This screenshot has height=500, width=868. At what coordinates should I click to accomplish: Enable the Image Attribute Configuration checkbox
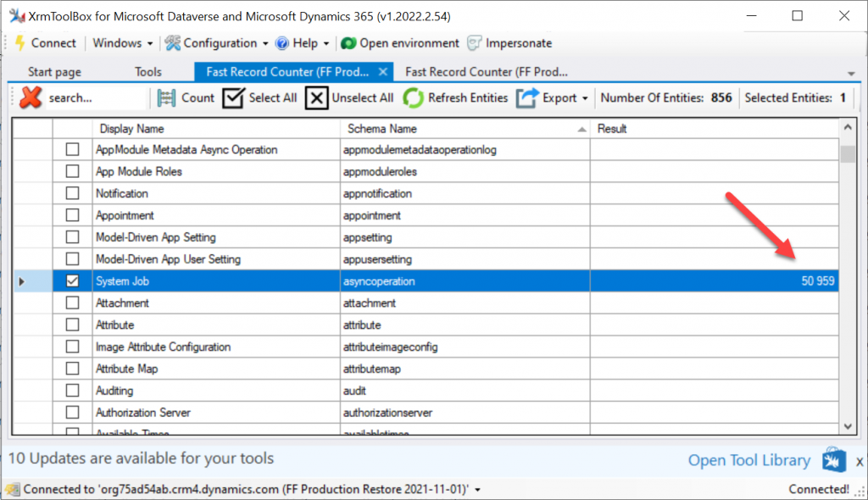click(73, 347)
